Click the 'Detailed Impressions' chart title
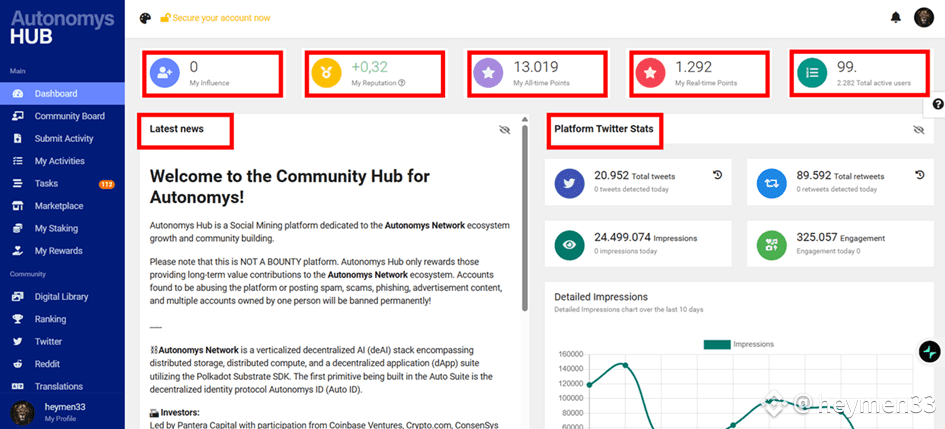This screenshot has width=945, height=429. click(x=601, y=297)
